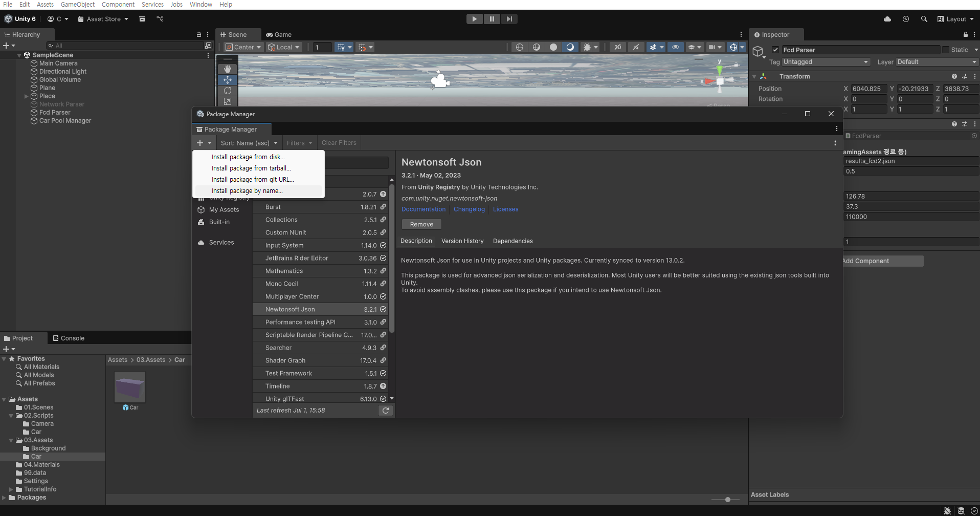Viewport: 980px width, 516px height.
Task: Select the Car prefab thumbnail
Action: point(130,387)
